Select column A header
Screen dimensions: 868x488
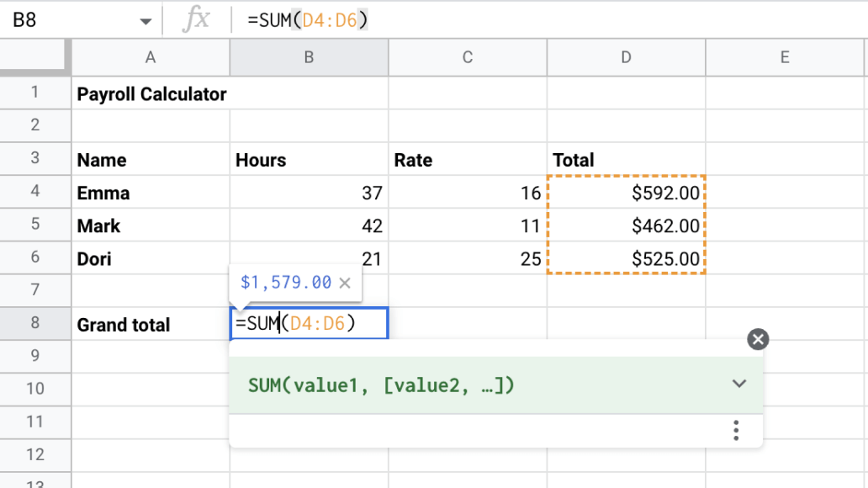point(151,57)
